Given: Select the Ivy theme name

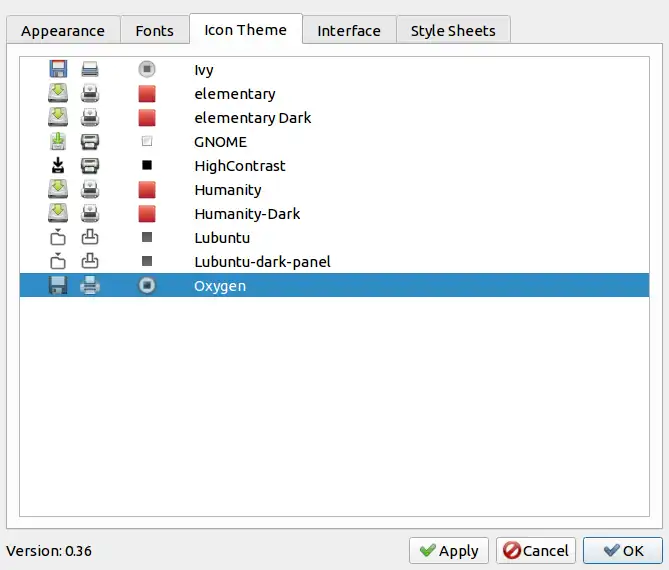Looking at the screenshot, I should point(204,70).
